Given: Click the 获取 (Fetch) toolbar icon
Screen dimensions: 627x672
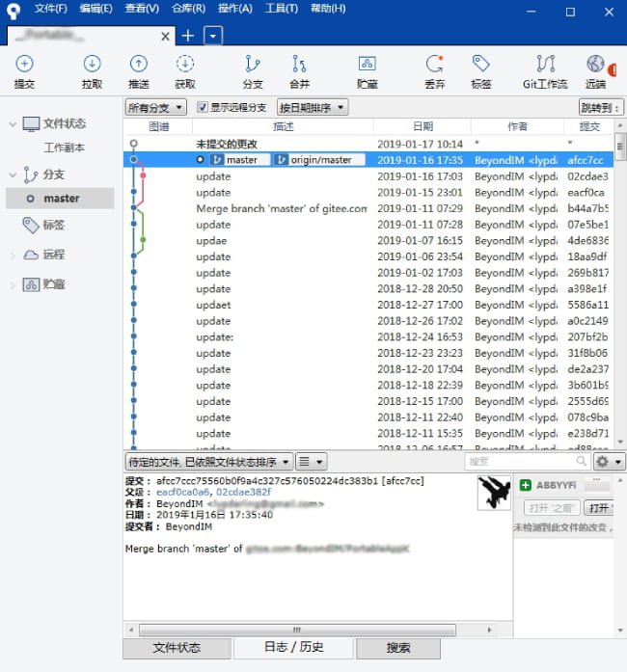Looking at the screenshot, I should point(184,70).
